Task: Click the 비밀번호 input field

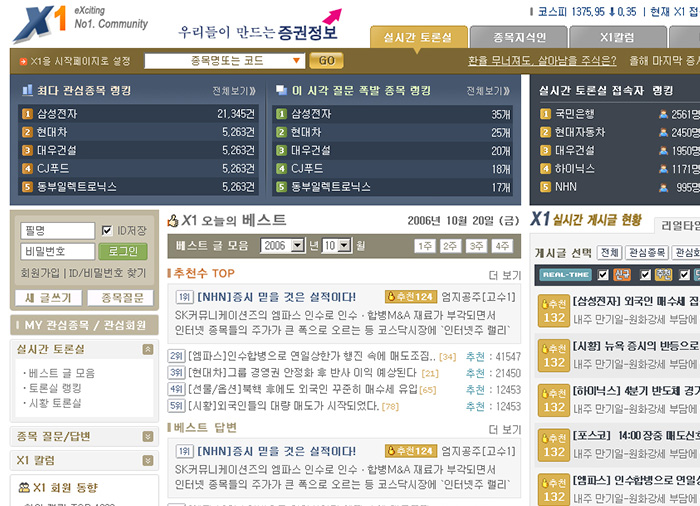Action: coord(58,251)
